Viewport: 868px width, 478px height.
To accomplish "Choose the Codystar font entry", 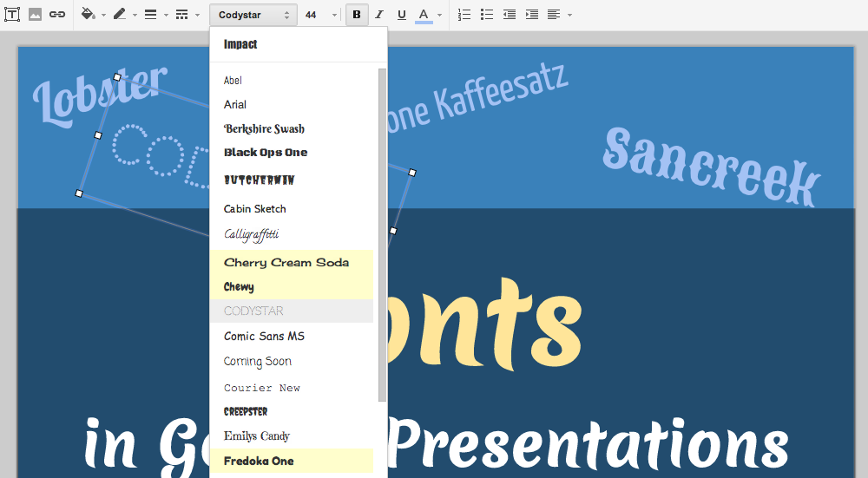I will (292, 311).
